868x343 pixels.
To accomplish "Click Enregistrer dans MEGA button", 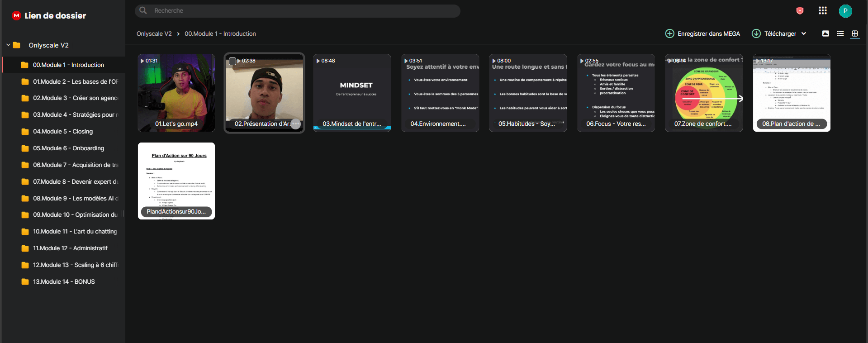I will (x=703, y=33).
